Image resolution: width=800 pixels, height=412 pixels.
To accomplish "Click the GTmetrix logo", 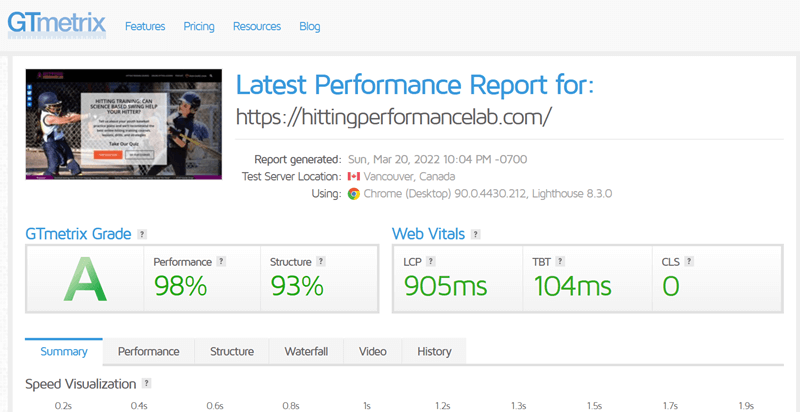I will [x=57, y=25].
